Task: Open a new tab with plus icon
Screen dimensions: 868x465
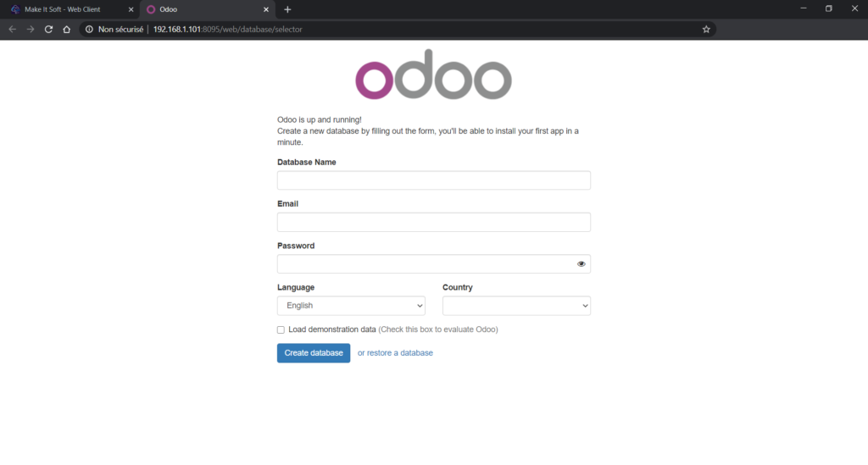Action: point(287,9)
